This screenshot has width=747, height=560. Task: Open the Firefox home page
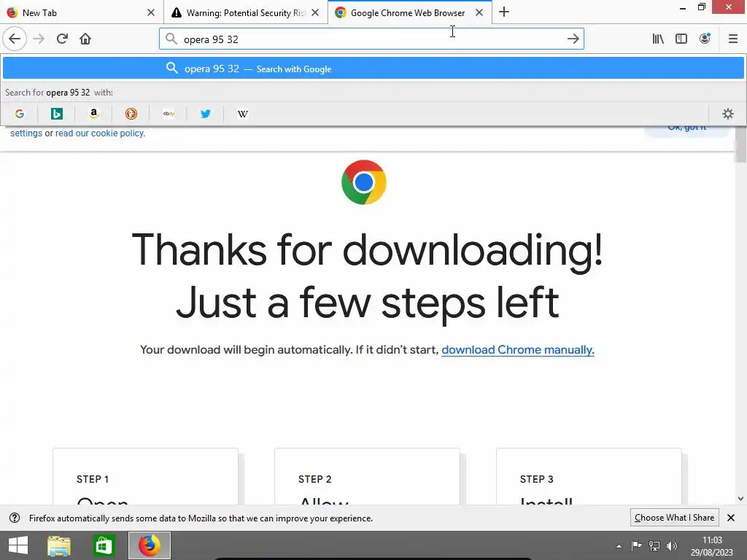(x=85, y=39)
